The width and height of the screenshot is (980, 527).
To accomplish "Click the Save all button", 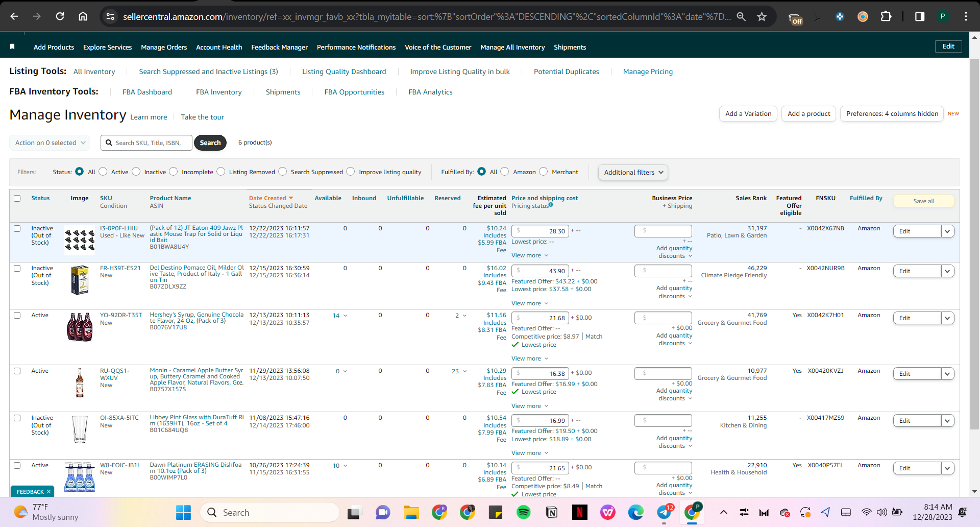I will [x=924, y=201].
